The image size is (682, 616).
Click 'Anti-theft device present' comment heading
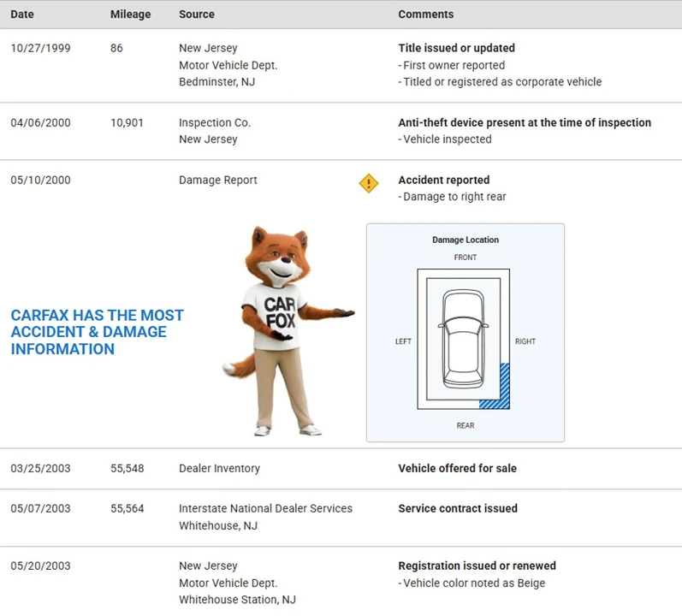click(525, 122)
